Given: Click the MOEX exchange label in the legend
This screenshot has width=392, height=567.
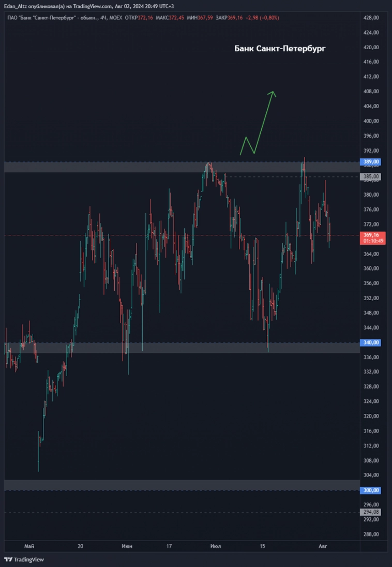Looking at the screenshot, I should tap(116, 18).
